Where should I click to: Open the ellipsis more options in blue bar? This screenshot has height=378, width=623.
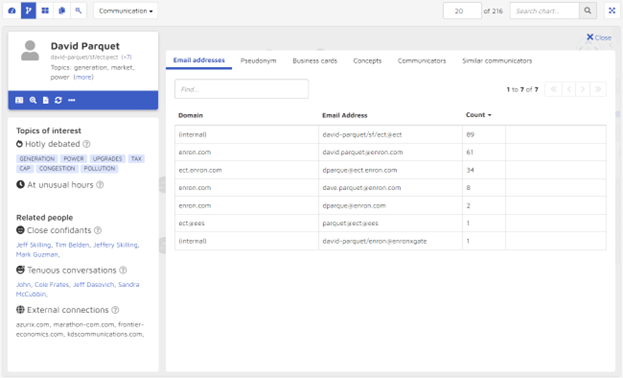tap(72, 100)
